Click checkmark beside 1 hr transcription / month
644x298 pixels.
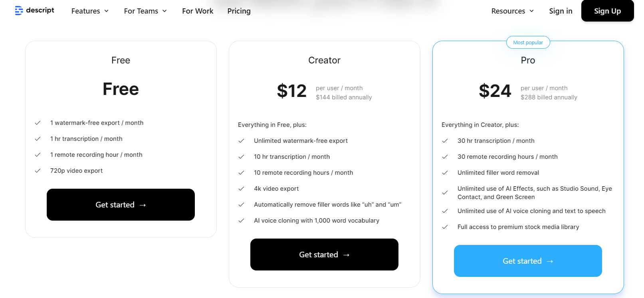coord(38,139)
